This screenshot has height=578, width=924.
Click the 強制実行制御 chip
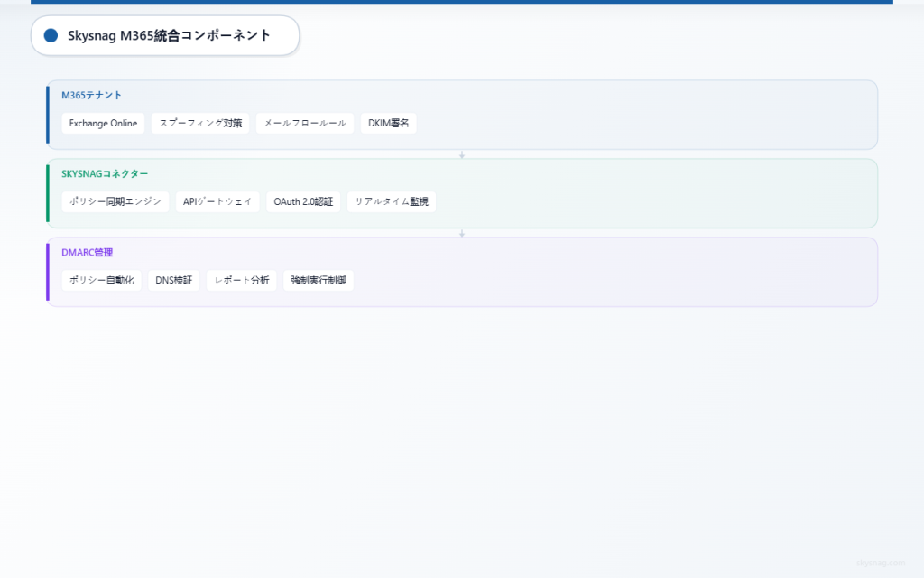pyautogui.click(x=319, y=280)
